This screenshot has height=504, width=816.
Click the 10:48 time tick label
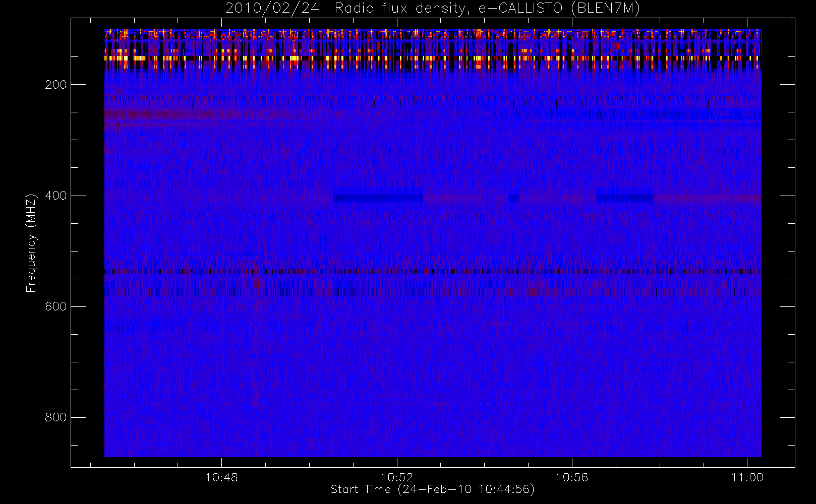[221, 477]
